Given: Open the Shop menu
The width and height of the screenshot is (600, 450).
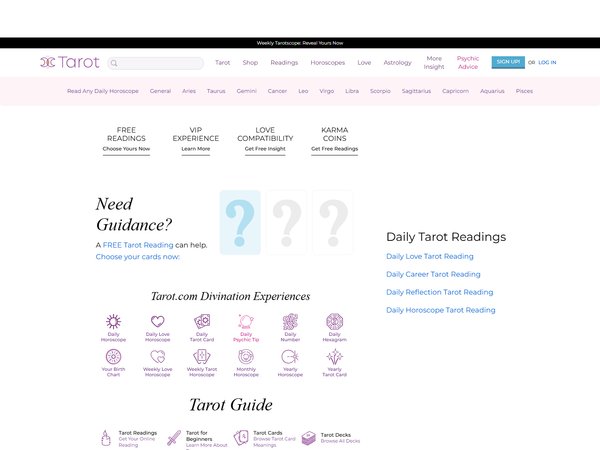Looking at the screenshot, I should [x=250, y=62].
